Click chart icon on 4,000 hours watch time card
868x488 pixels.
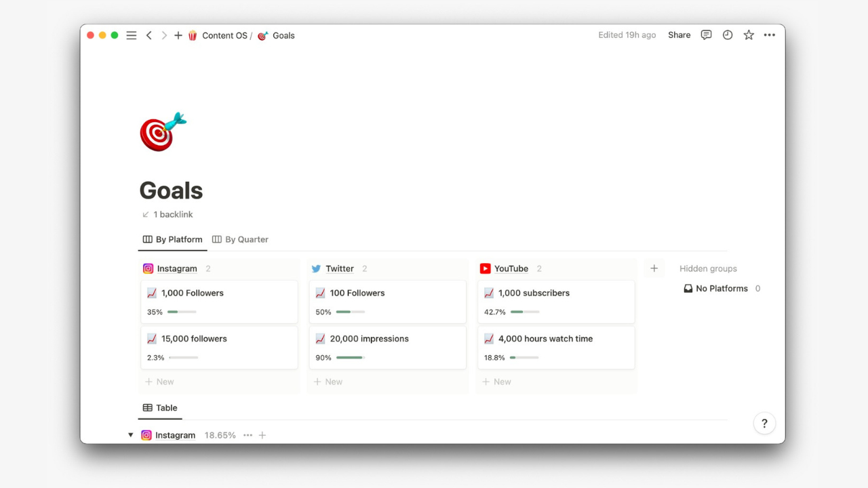click(489, 339)
